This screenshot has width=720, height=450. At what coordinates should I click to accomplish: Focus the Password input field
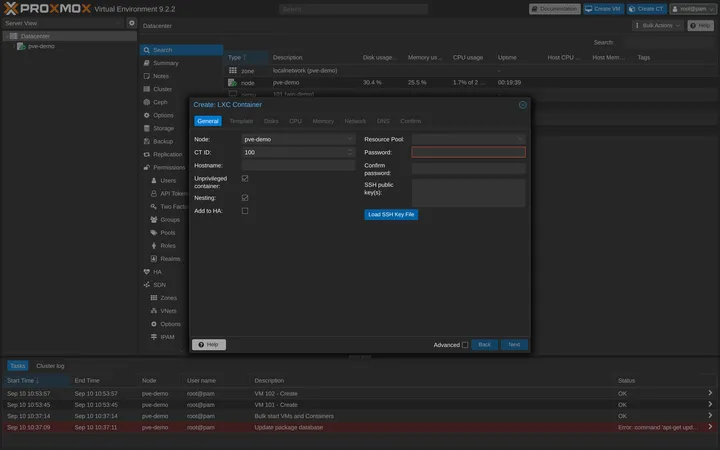[468, 152]
